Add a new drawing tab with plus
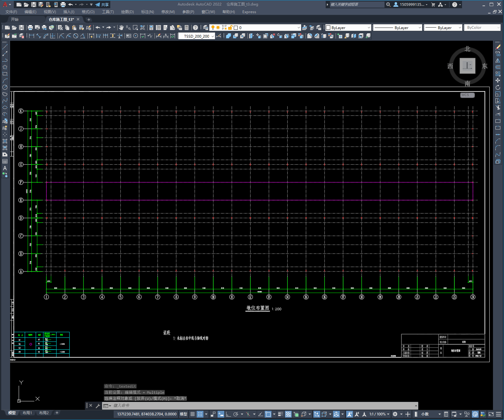This screenshot has width=504, height=420. pos(89,19)
